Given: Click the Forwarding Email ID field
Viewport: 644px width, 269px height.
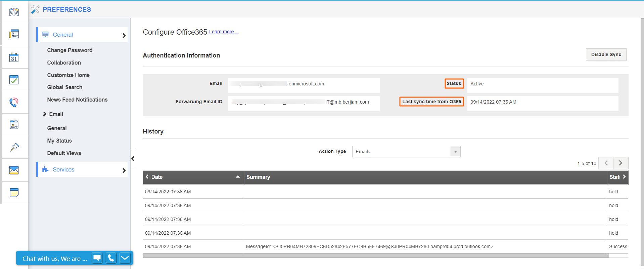Looking at the screenshot, I should 304,103.
